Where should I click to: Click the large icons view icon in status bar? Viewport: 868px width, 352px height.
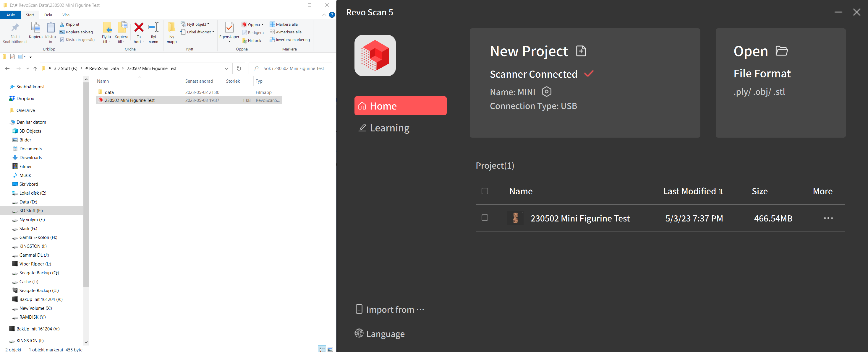[x=330, y=349]
